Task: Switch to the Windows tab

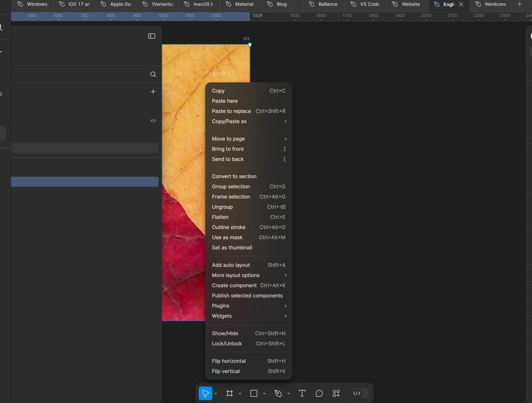Action: pyautogui.click(x=32, y=4)
